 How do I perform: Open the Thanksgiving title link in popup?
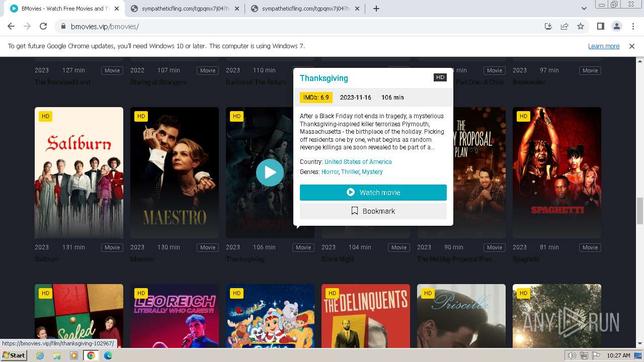pyautogui.click(x=324, y=78)
